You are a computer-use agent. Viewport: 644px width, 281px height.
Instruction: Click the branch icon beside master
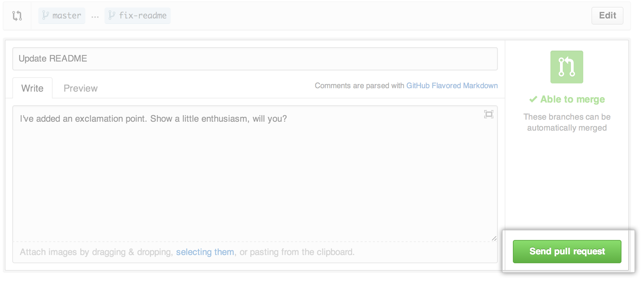45,15
